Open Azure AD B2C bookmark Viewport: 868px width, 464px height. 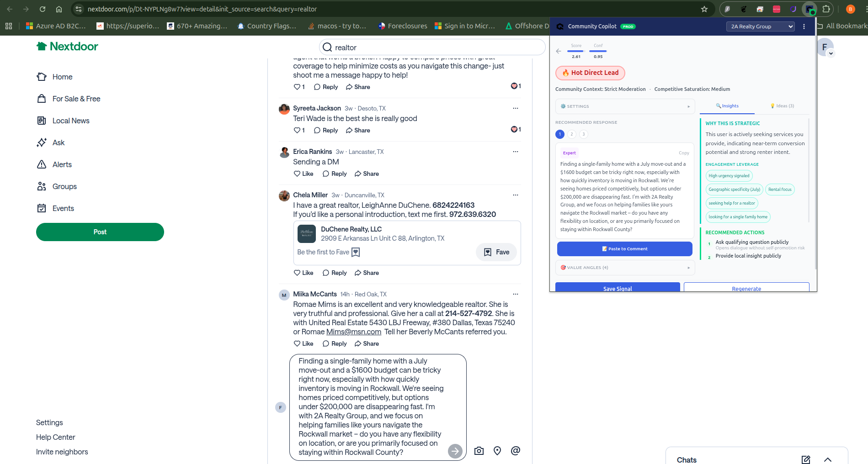[56, 26]
